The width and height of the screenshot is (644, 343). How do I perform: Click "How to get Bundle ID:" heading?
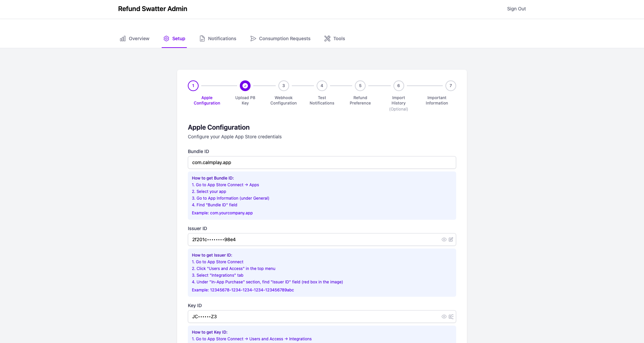[x=213, y=178]
